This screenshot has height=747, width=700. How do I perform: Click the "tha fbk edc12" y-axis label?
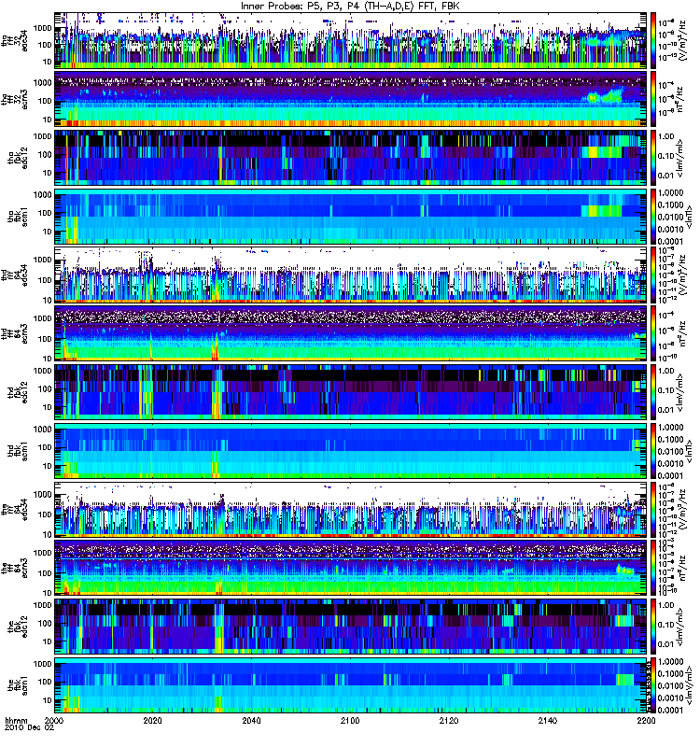(18, 158)
